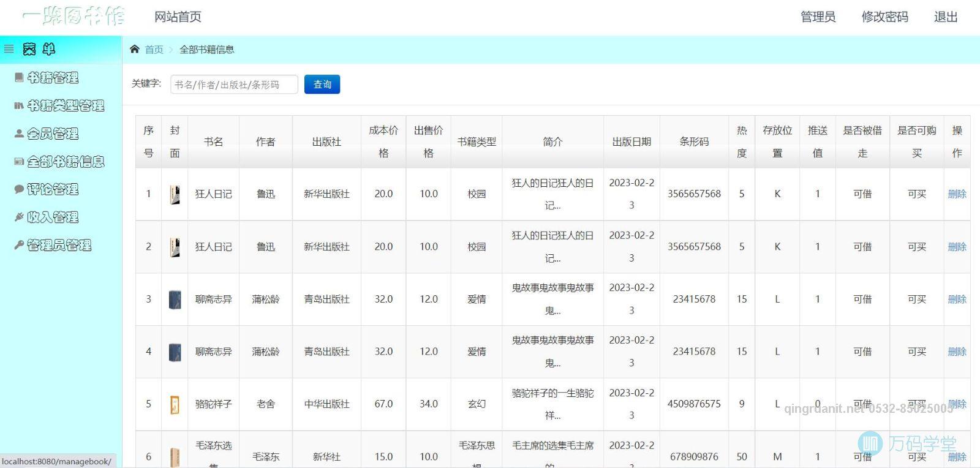
Task: Open the 管理员 top menu item
Action: 818,17
